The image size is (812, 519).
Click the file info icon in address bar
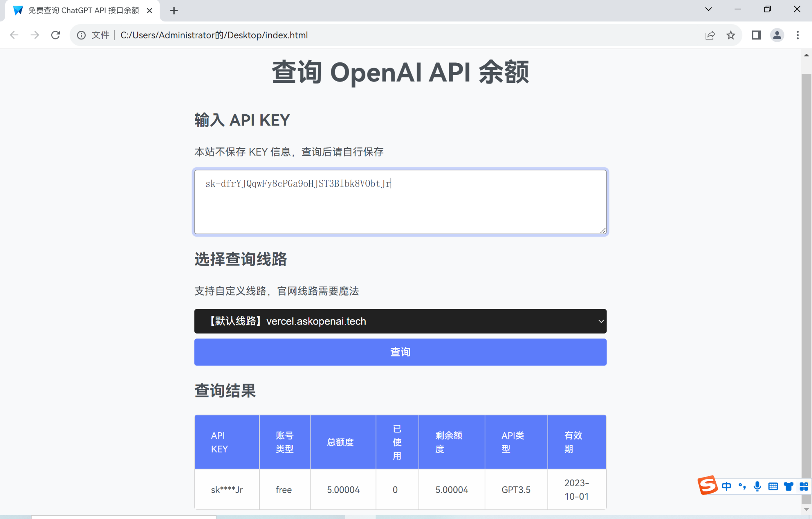coord(81,35)
